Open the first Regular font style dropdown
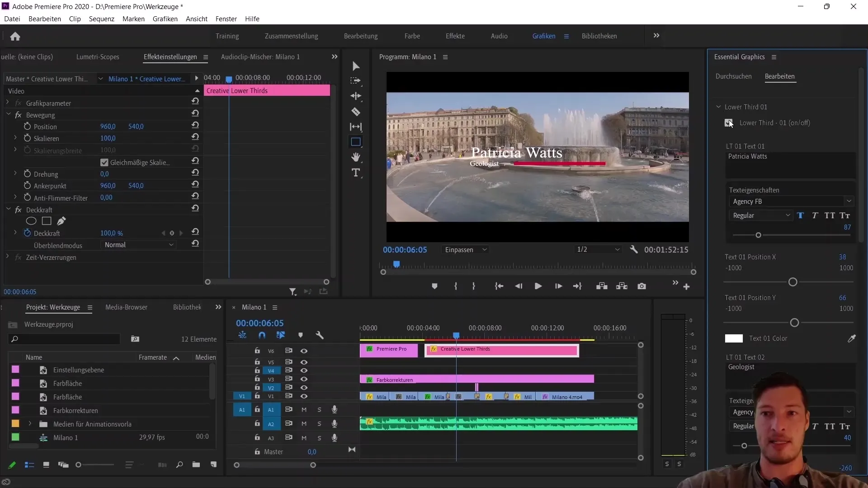The height and width of the screenshot is (488, 868). [761, 216]
